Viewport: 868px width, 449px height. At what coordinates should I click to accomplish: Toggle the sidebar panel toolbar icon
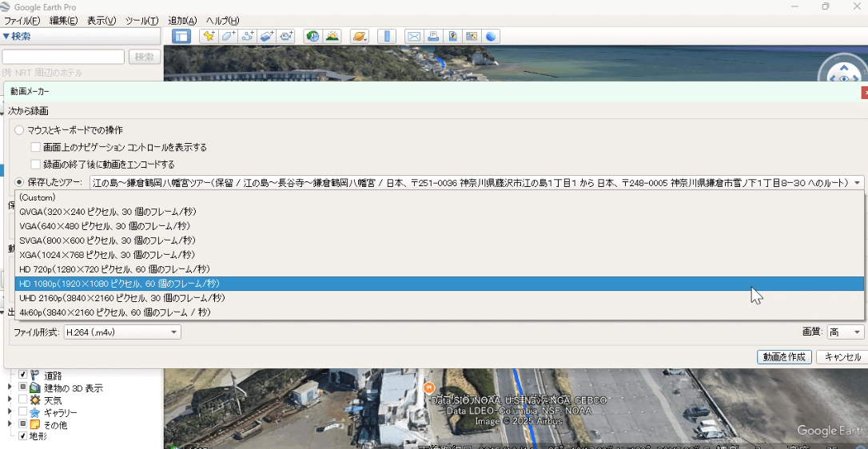point(181,36)
